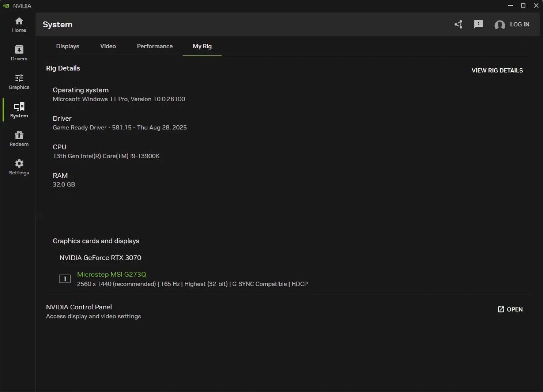Screen dimensions: 543x392
Task: Switch to the Displays tab
Action: (67, 46)
